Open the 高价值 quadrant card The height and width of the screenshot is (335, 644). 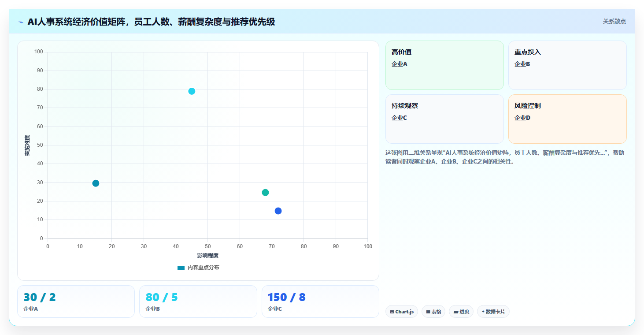click(444, 65)
